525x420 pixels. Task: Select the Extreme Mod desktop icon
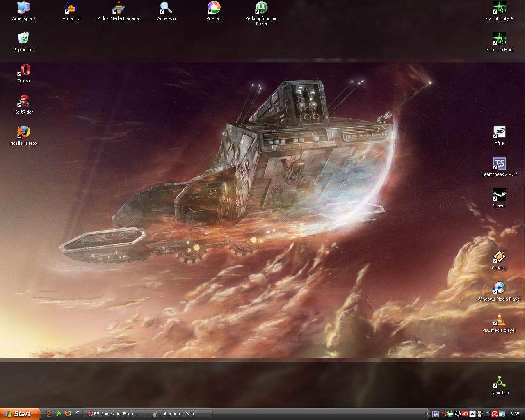click(499, 42)
